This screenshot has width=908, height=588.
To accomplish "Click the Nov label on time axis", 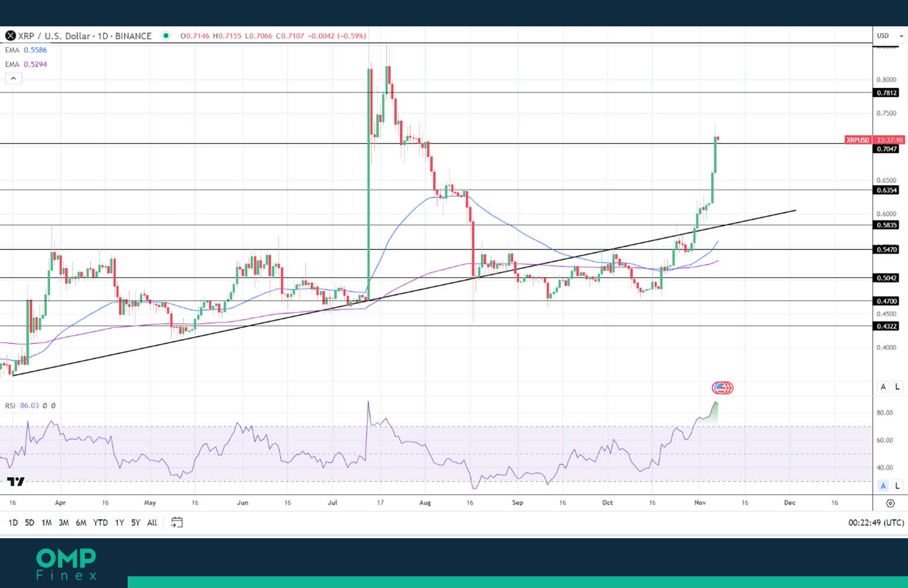I will [x=699, y=502].
